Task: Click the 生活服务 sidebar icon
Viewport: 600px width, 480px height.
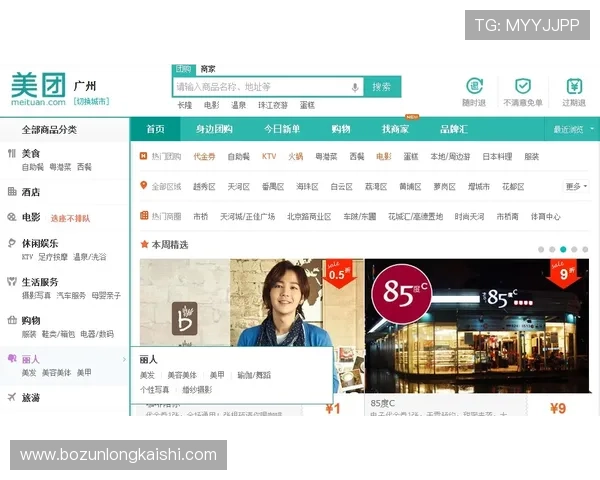Action: tap(12, 282)
